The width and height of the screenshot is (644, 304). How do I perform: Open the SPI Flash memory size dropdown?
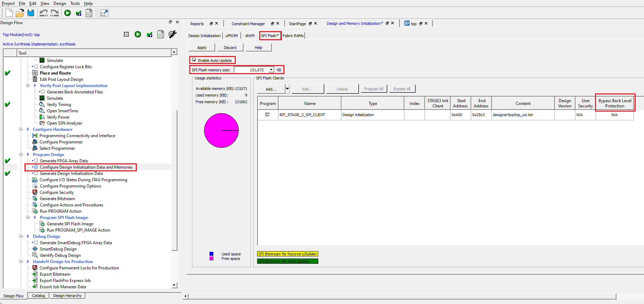(271, 70)
